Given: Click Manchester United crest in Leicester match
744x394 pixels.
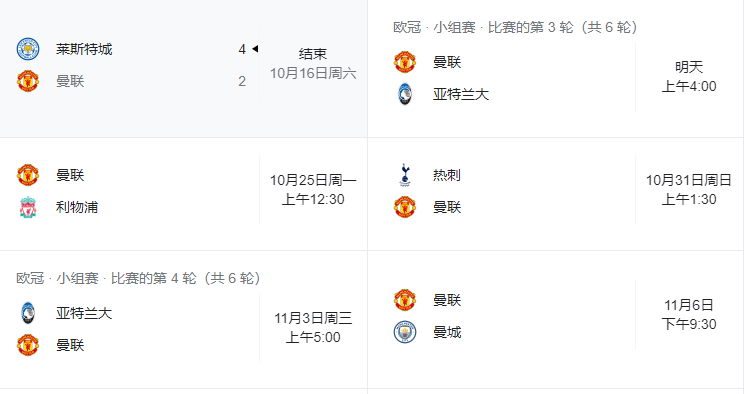Looking at the screenshot, I should [28, 81].
